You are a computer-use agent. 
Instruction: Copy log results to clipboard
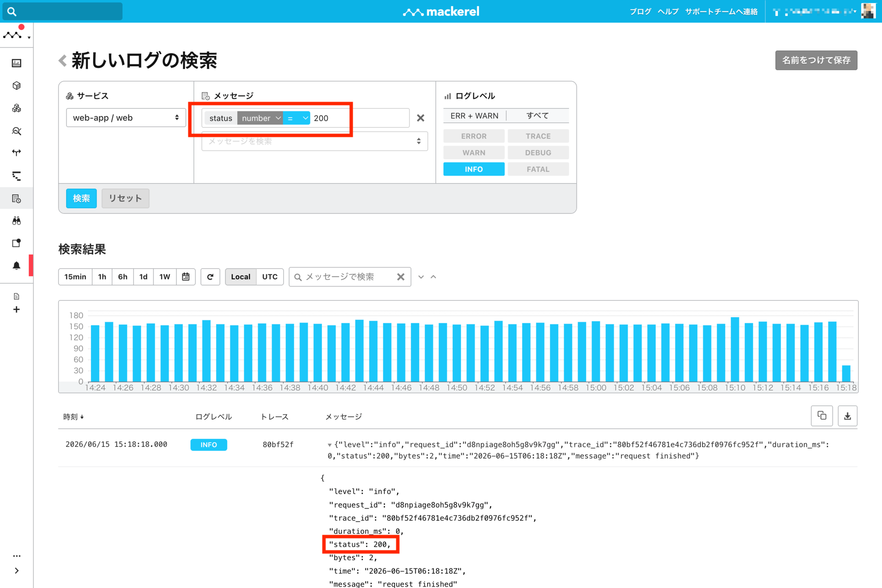pyautogui.click(x=822, y=416)
